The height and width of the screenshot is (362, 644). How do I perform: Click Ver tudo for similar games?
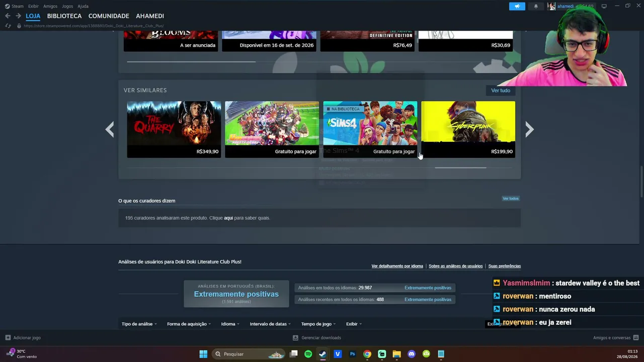point(501,90)
